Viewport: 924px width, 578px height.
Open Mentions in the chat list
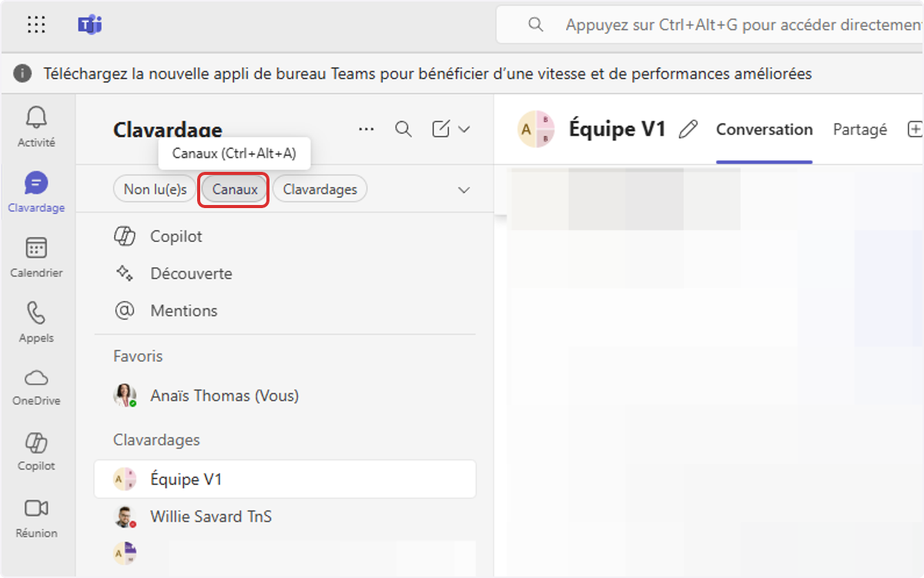pos(285,311)
